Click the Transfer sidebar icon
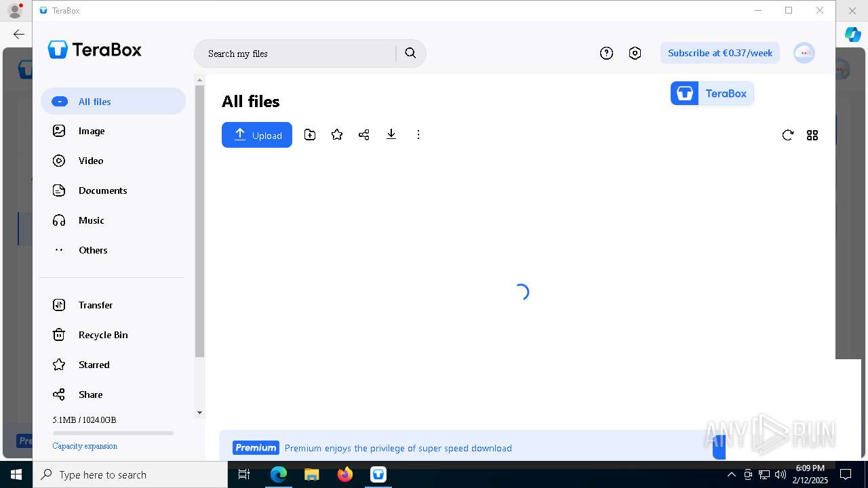Screen dimensions: 868x488 click(x=59, y=305)
